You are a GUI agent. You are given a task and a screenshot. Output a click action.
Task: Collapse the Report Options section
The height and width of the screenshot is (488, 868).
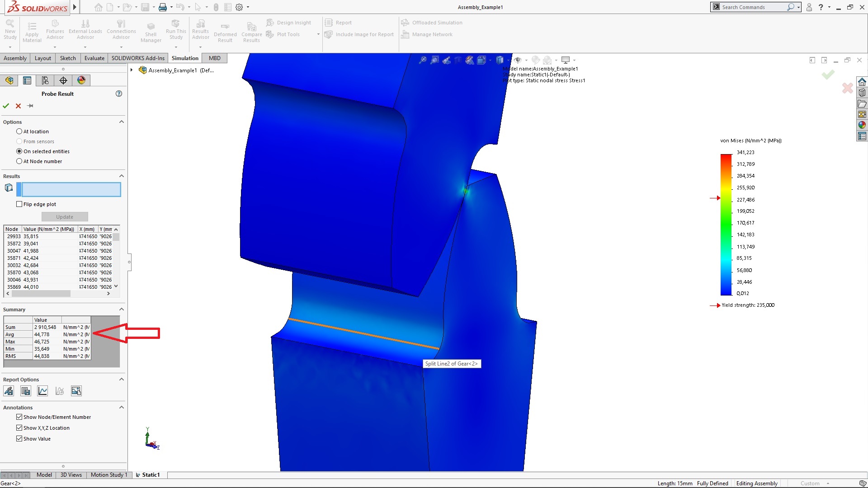coord(121,379)
